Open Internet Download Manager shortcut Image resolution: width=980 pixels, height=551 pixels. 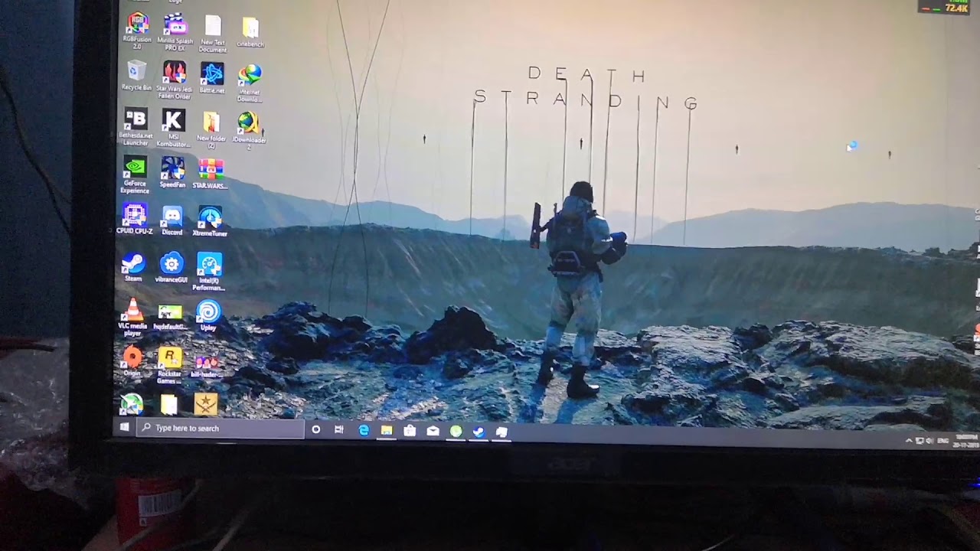coord(250,83)
